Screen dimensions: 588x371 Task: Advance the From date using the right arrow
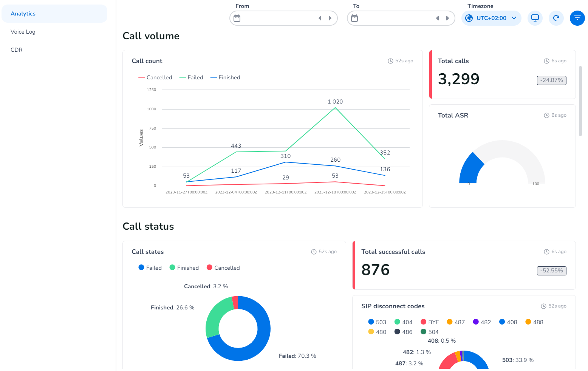(330, 18)
